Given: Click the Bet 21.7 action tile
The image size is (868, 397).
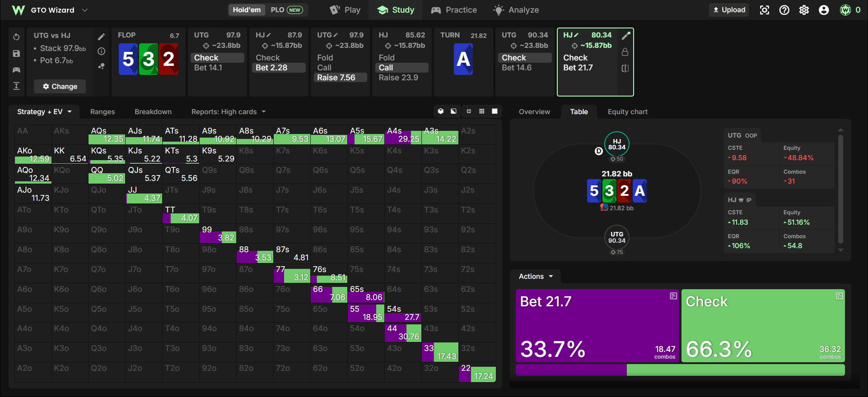Looking at the screenshot, I should point(597,326).
